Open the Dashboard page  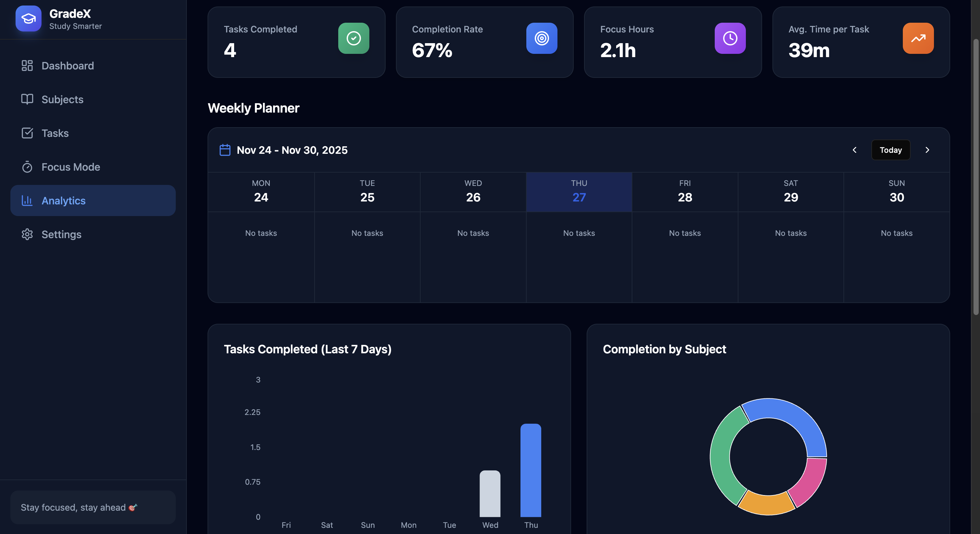click(67, 66)
